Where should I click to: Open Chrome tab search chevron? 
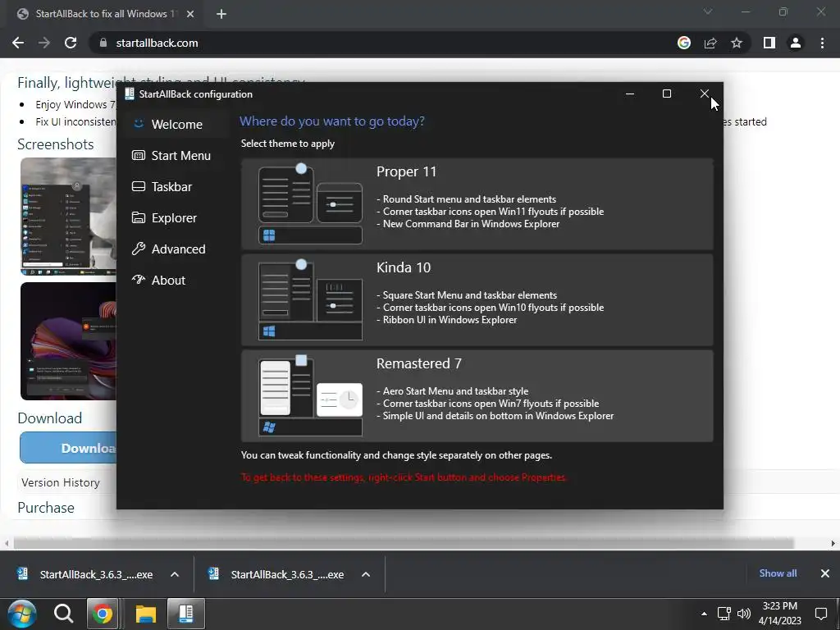point(708,11)
